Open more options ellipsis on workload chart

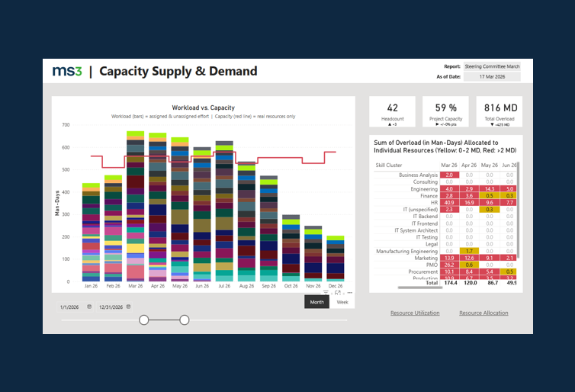click(x=350, y=293)
